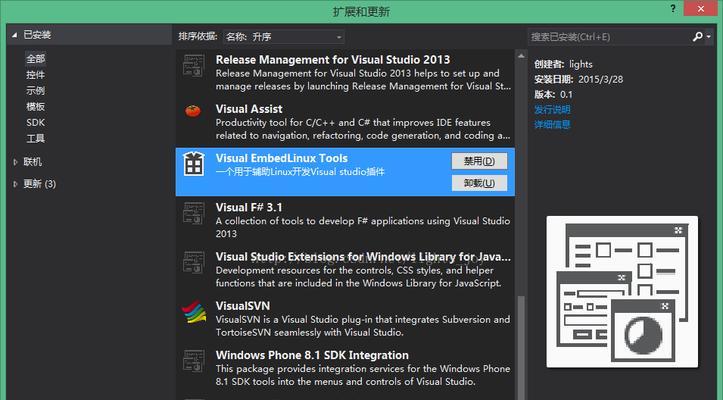Select the Visual Assist extension title
The image size is (723, 400).
tap(249, 109)
